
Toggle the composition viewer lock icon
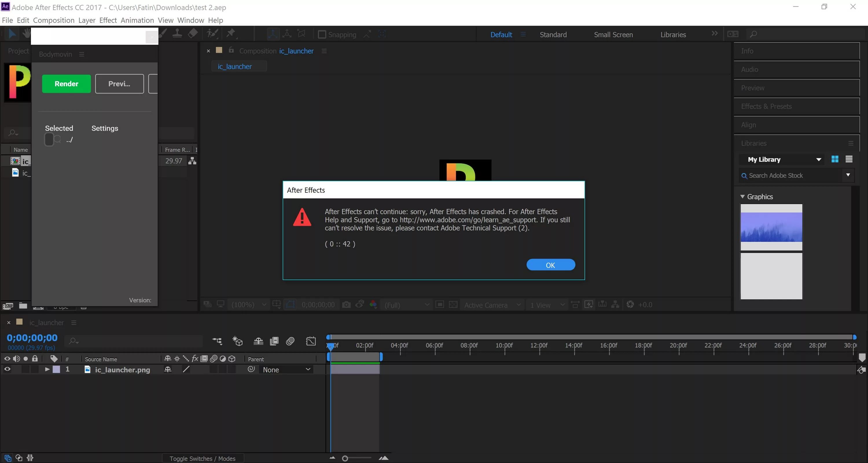tap(231, 50)
